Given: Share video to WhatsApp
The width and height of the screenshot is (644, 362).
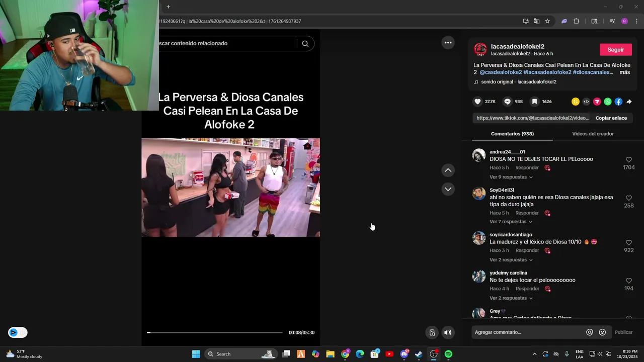Looking at the screenshot, I should [608, 102].
